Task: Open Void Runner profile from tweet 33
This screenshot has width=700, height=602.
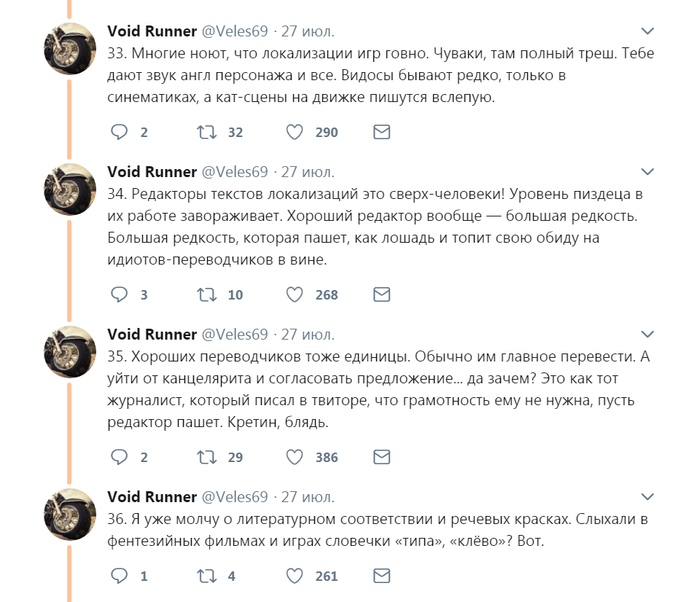Action: point(152,31)
